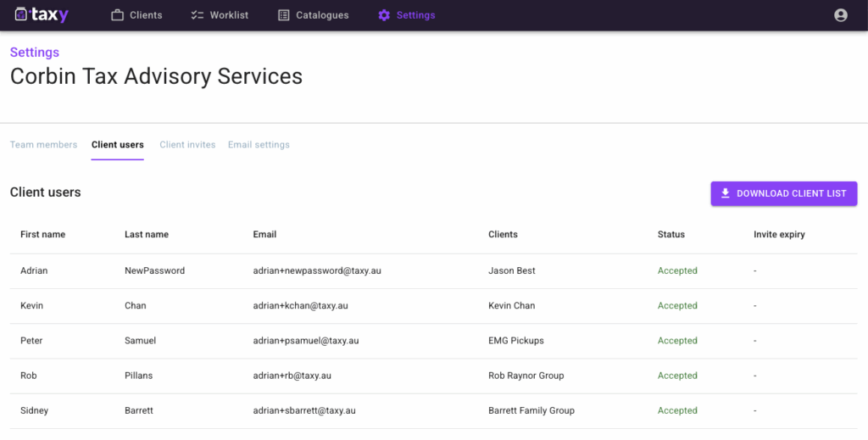Click the checklist icon beside Worklist
The image size is (868, 440).
pos(198,15)
